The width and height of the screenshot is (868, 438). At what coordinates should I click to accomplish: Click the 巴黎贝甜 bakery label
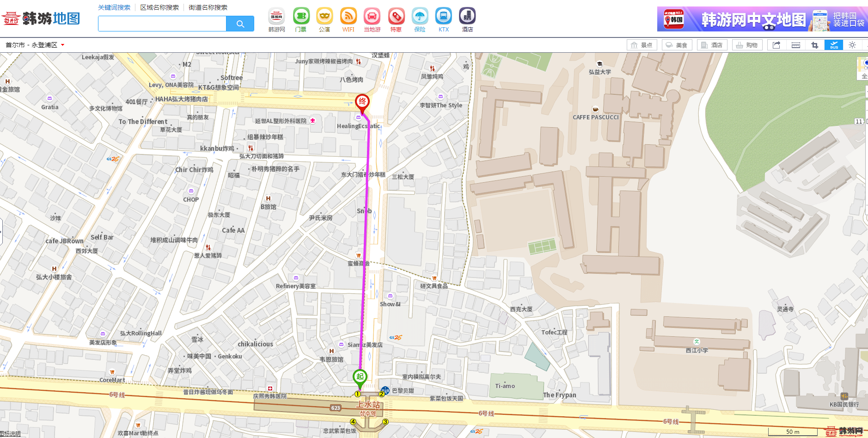point(403,391)
